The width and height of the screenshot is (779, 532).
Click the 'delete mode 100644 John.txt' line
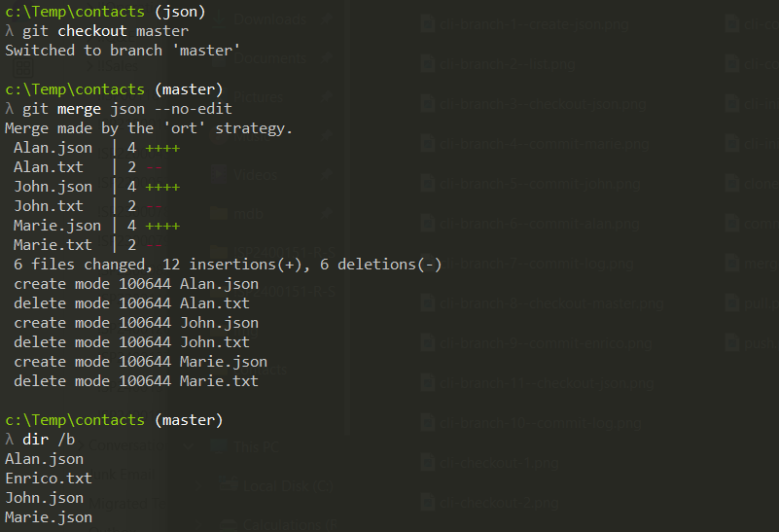click(131, 342)
